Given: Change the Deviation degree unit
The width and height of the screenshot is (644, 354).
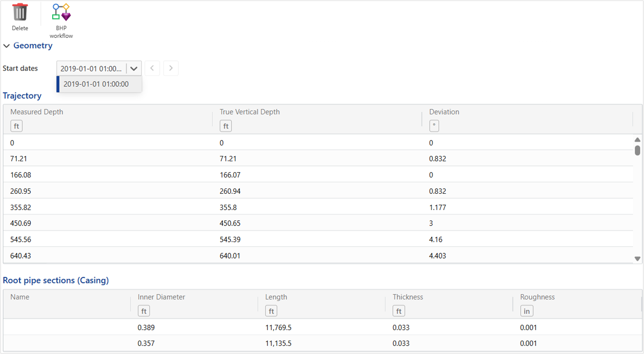Looking at the screenshot, I should [434, 126].
